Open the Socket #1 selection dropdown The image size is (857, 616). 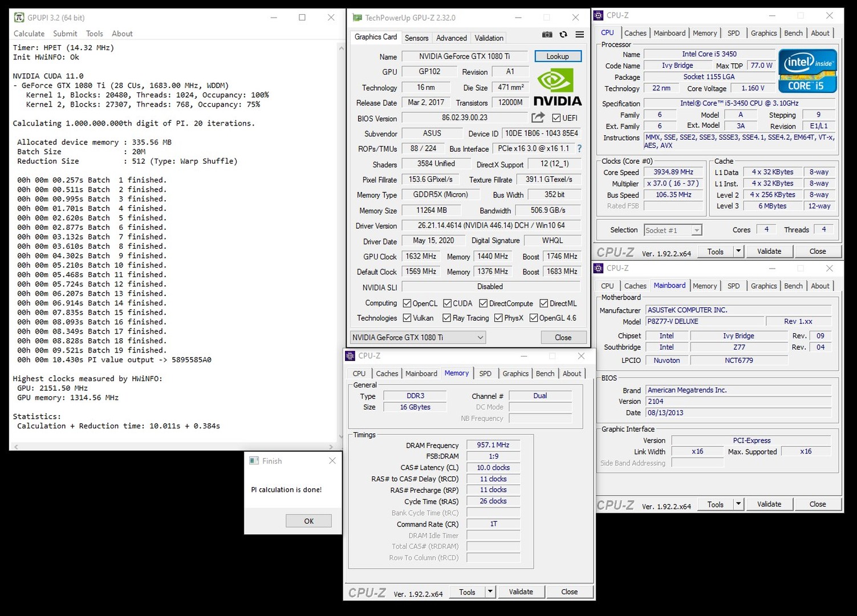(673, 230)
